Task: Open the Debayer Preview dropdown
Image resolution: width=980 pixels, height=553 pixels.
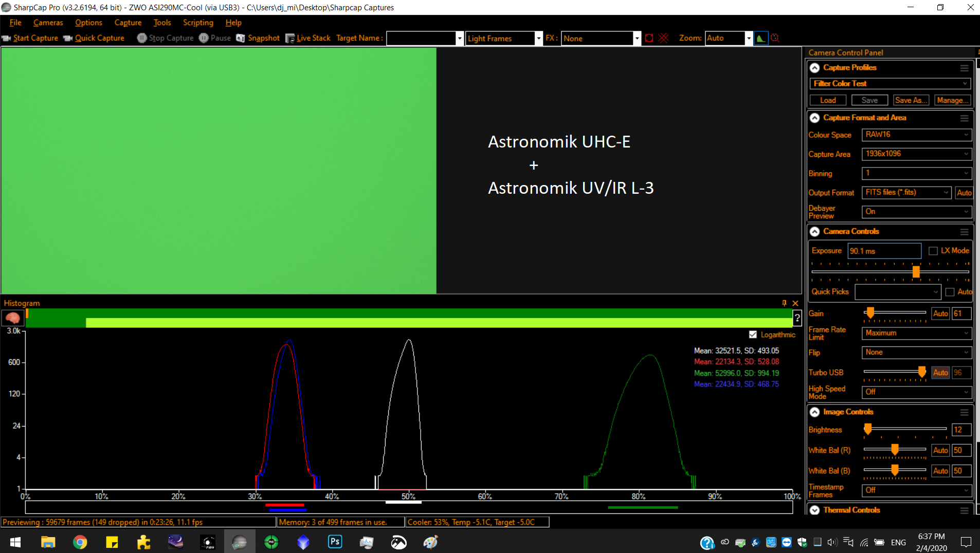Action: (x=917, y=212)
